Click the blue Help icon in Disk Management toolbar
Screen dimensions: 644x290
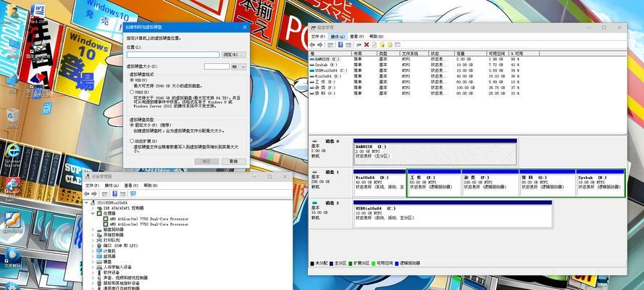click(340, 44)
